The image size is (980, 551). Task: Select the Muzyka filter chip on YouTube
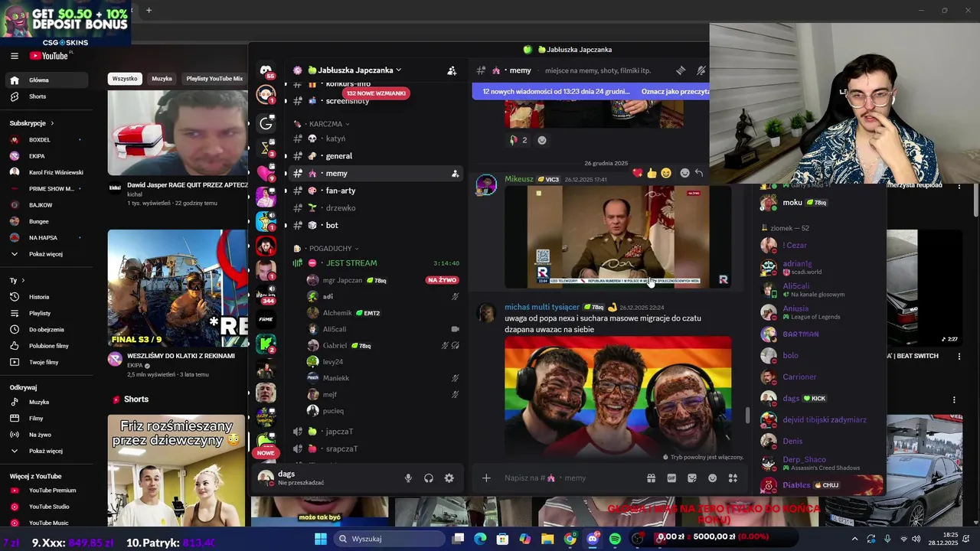[162, 79]
